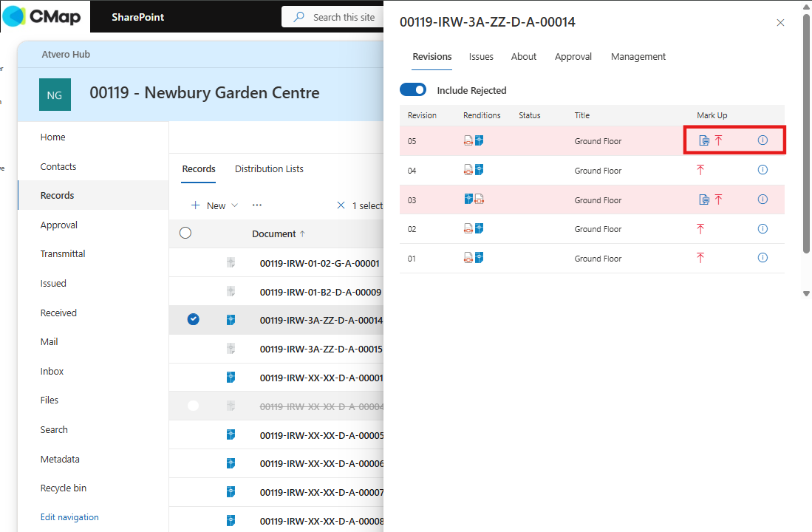Open Recycle bin in side navigation

pos(64,488)
